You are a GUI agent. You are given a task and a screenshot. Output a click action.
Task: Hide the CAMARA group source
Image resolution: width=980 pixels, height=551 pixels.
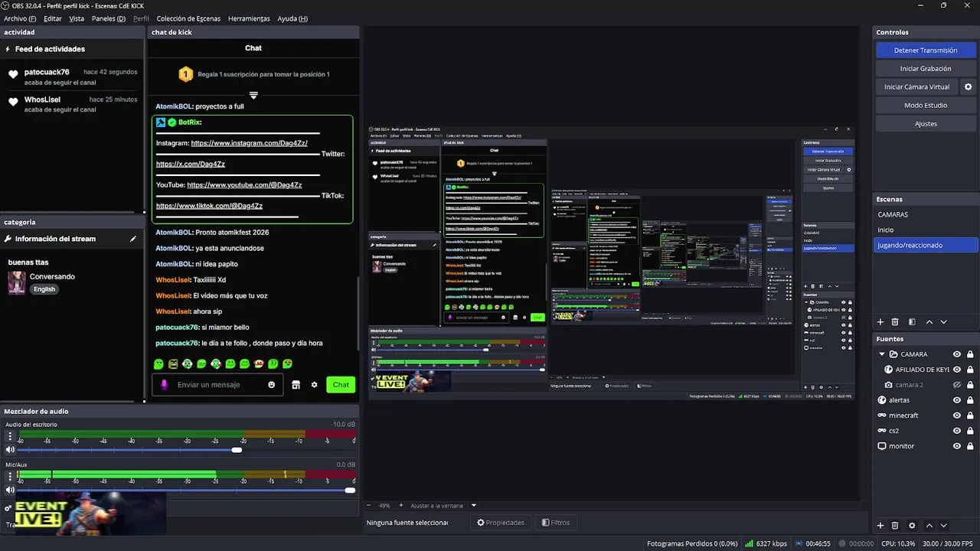[x=956, y=354]
